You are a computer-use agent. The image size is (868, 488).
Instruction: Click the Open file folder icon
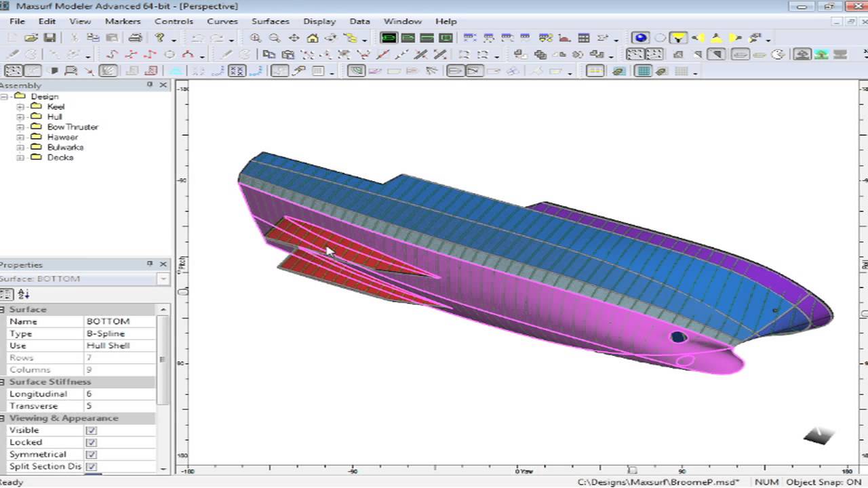(x=31, y=39)
